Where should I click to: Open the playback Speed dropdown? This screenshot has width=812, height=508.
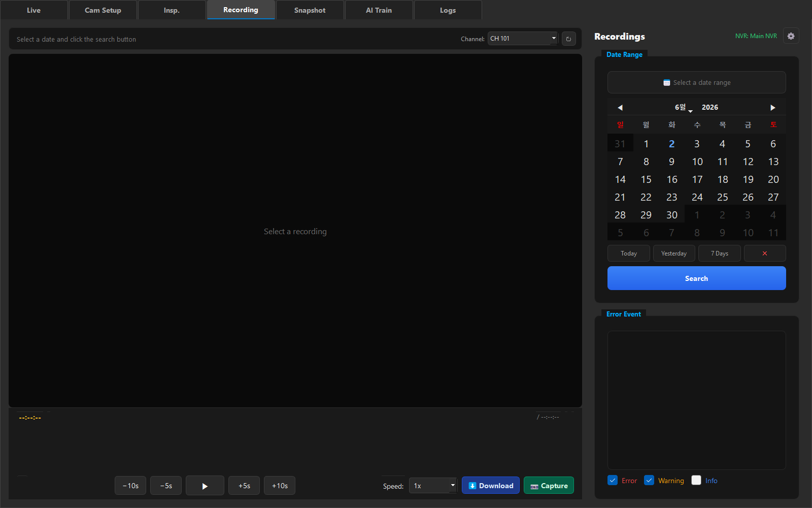tap(433, 486)
